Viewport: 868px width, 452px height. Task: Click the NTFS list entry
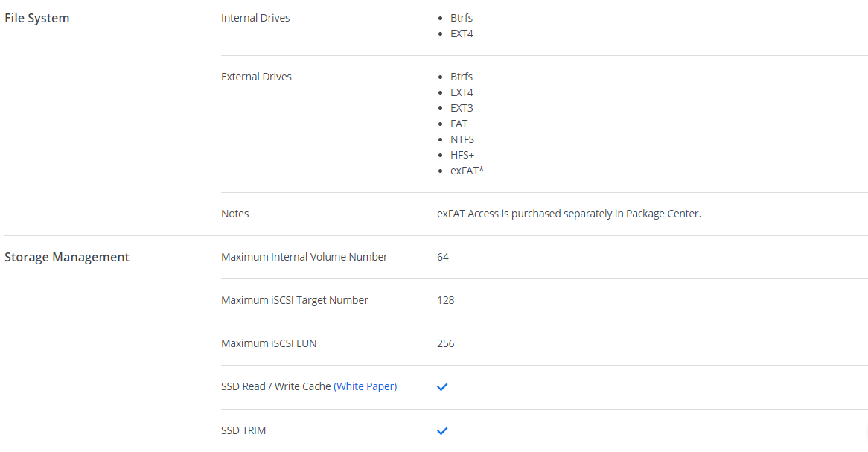pyautogui.click(x=462, y=139)
